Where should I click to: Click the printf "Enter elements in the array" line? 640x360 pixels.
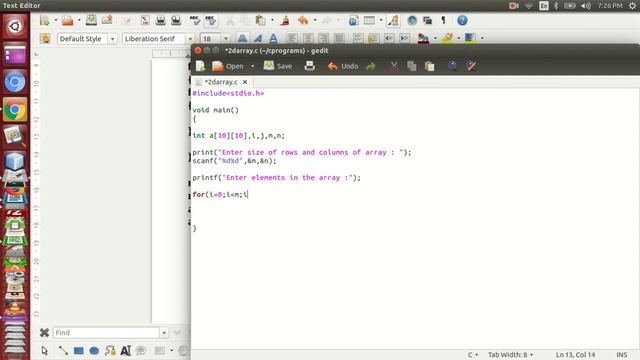coord(276,178)
